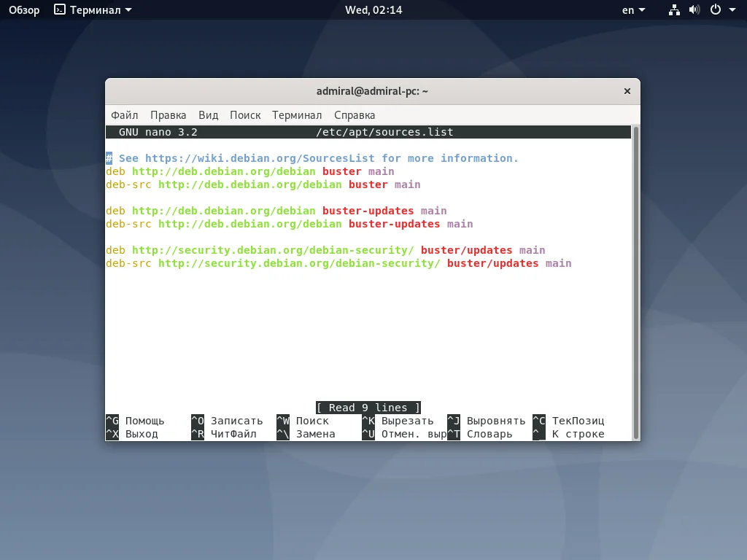Mute the system volume speaker icon

(694, 9)
